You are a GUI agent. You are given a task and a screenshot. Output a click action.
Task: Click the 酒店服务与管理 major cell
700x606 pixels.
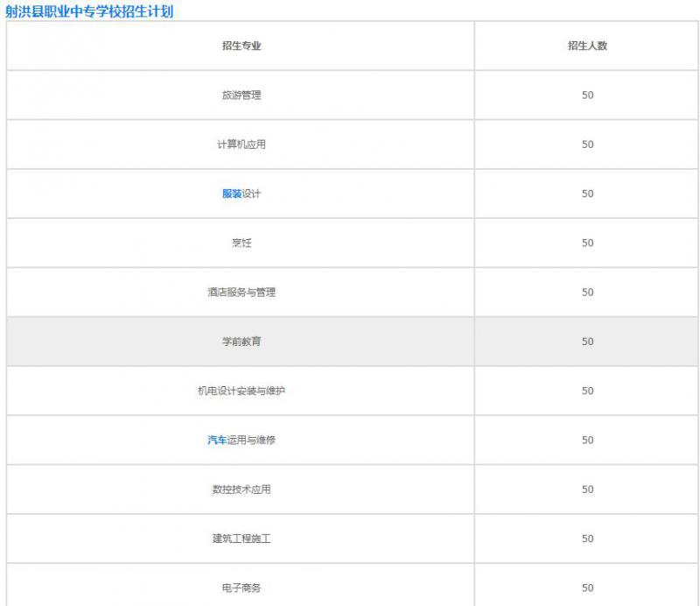click(x=241, y=292)
